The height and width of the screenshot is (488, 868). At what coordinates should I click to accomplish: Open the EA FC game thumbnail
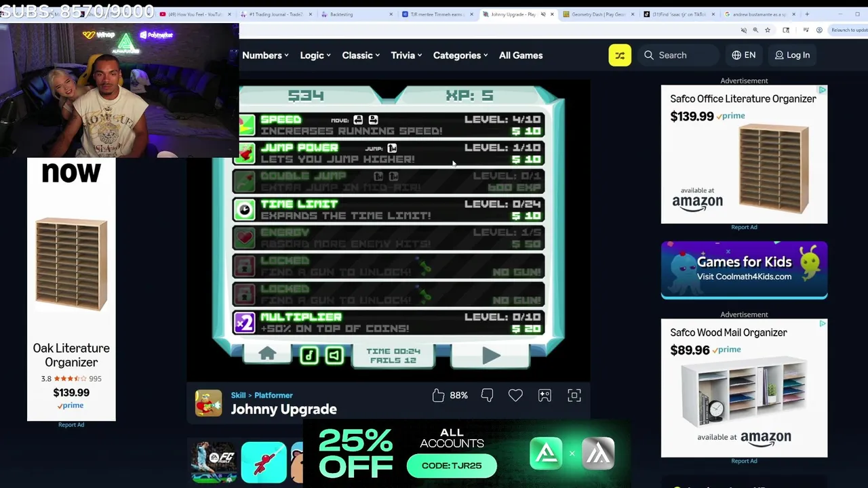[214, 462]
